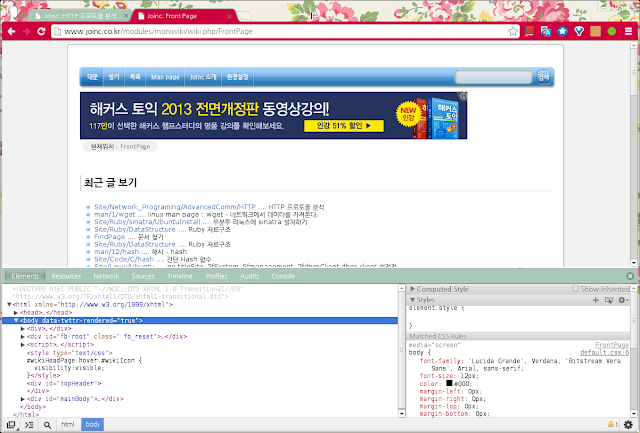This screenshot has width=640, height=433.
Task: Open Styles gear settings dropdown
Action: [x=622, y=300]
